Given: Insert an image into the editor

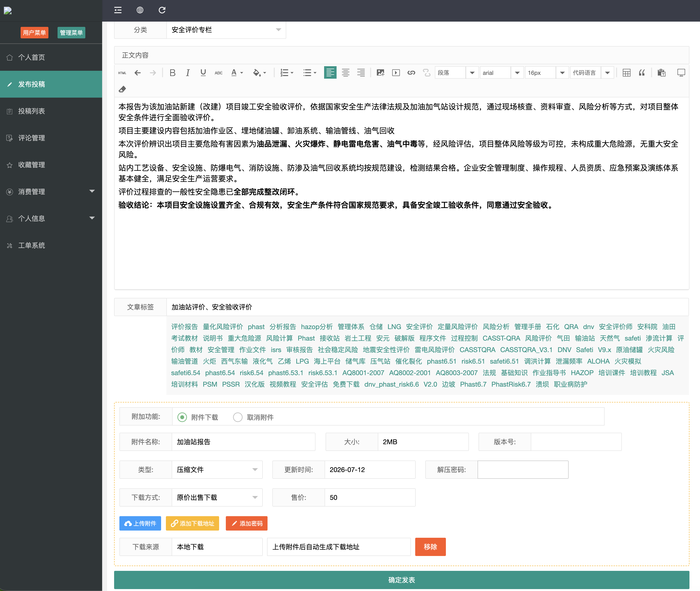Looking at the screenshot, I should [381, 73].
